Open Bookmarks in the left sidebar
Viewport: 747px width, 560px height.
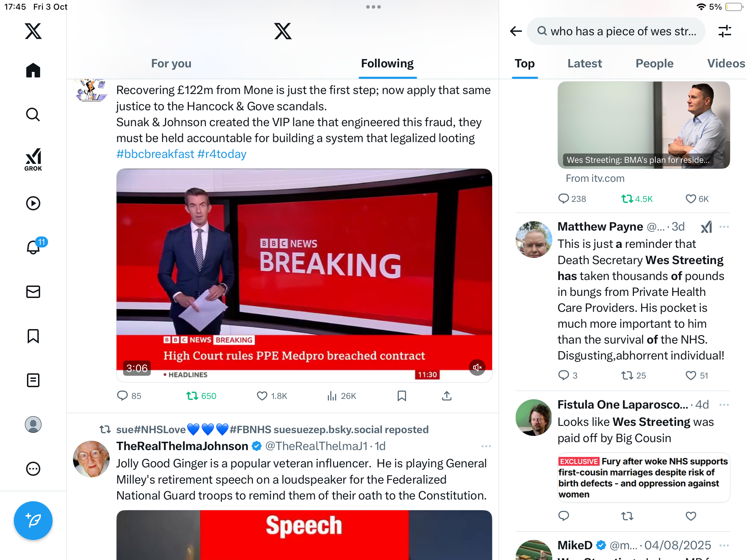[33, 336]
